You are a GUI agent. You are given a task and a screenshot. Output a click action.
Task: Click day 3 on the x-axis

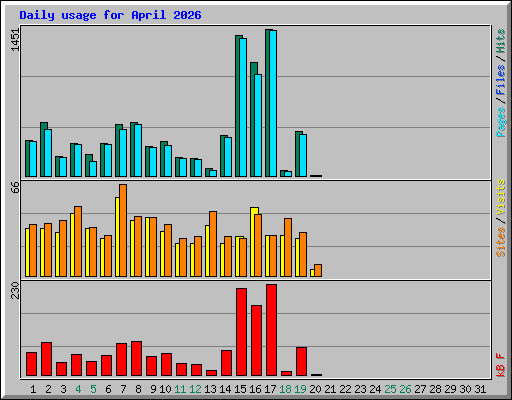63,389
